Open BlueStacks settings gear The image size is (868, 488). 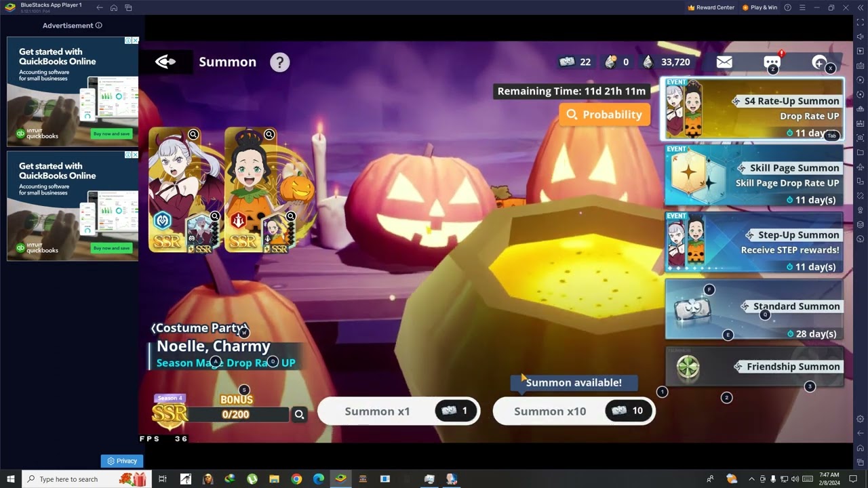[861, 419]
